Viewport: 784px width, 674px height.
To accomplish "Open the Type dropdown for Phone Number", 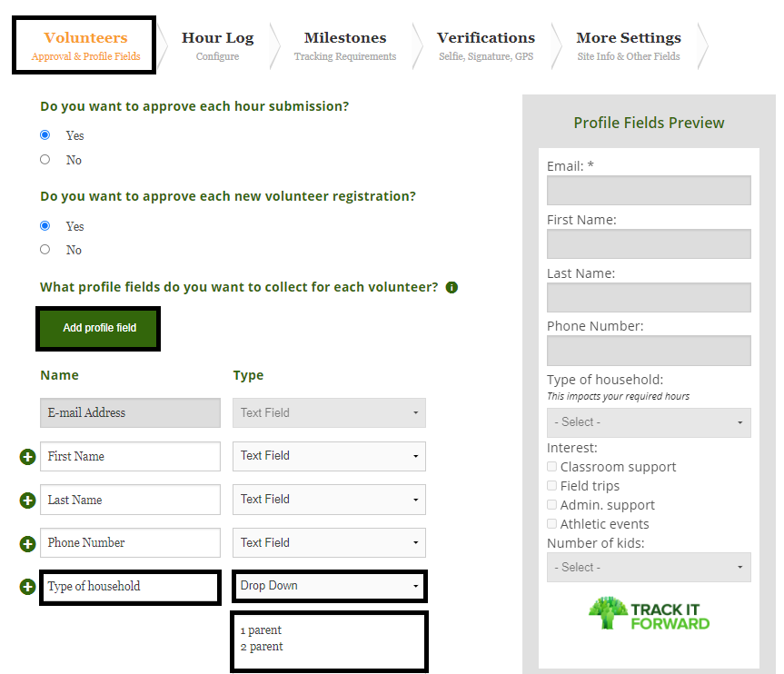I will click(x=329, y=542).
